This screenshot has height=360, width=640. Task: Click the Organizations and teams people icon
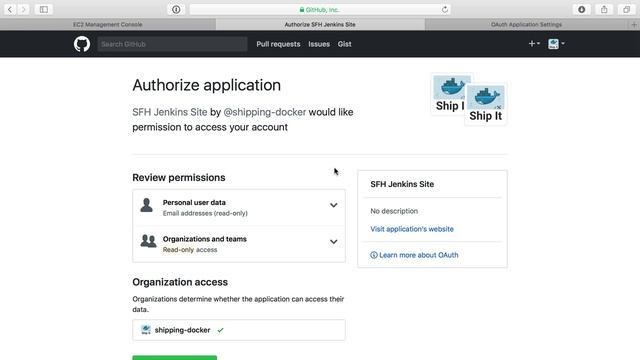148,241
